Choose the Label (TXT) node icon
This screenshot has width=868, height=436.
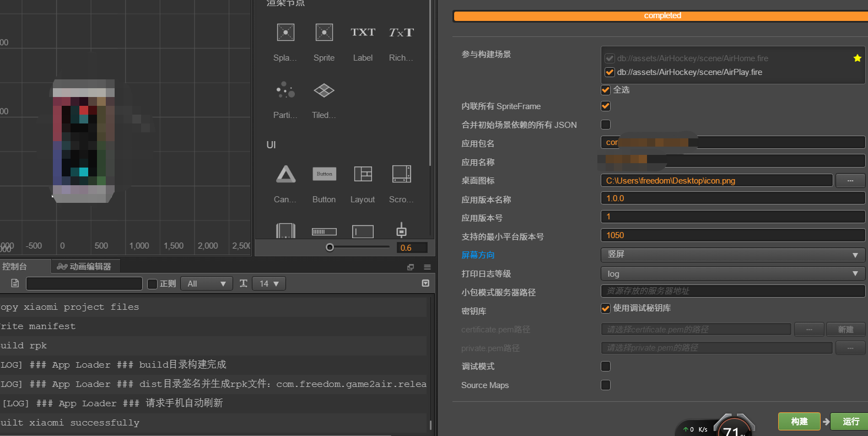[363, 33]
